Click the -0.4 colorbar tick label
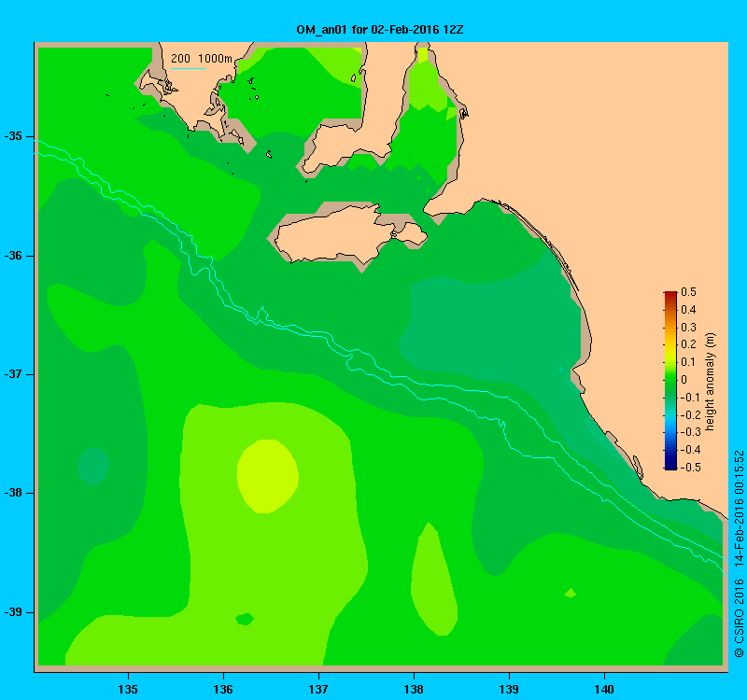Image resolution: width=747 pixels, height=700 pixels. pos(690,450)
